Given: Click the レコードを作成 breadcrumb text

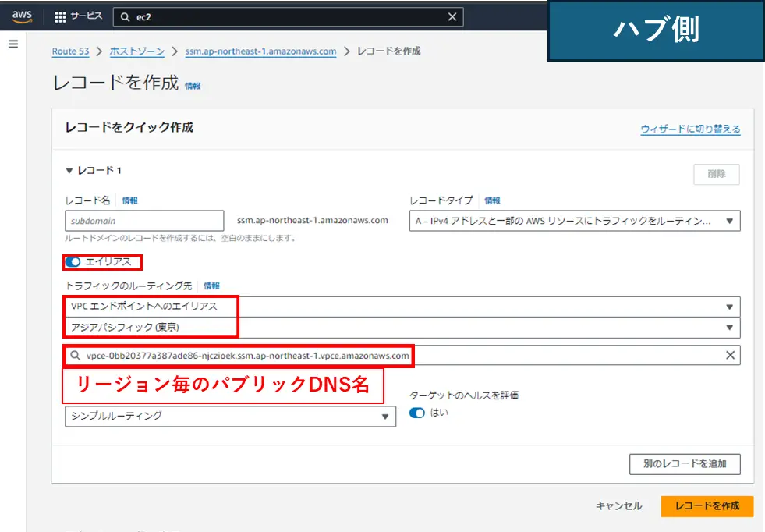Looking at the screenshot, I should click(x=389, y=51).
